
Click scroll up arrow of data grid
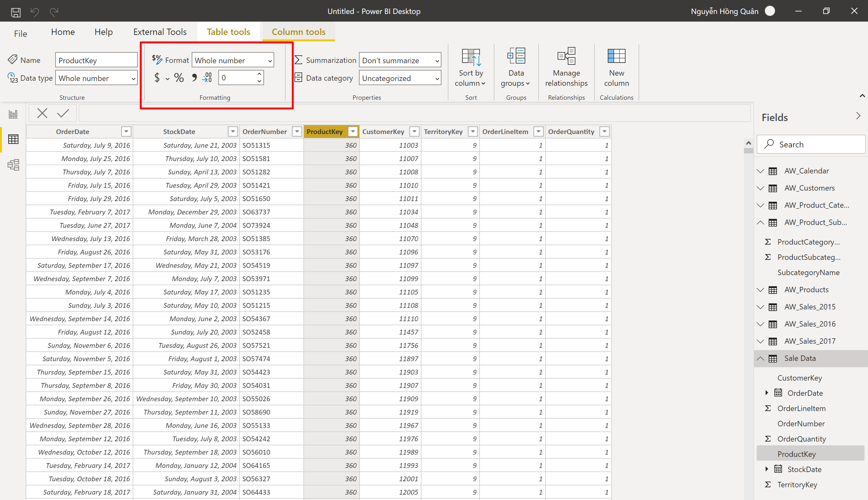point(748,143)
